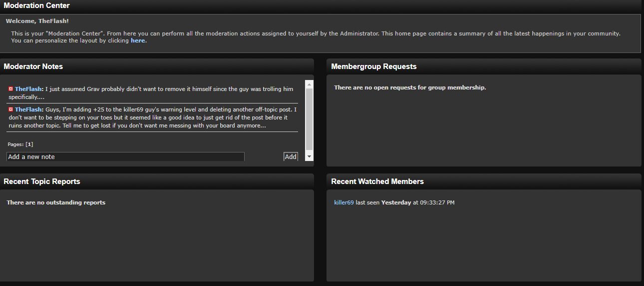Click the Moderation Center title bar
This screenshot has width=644, height=286.
pos(37,6)
